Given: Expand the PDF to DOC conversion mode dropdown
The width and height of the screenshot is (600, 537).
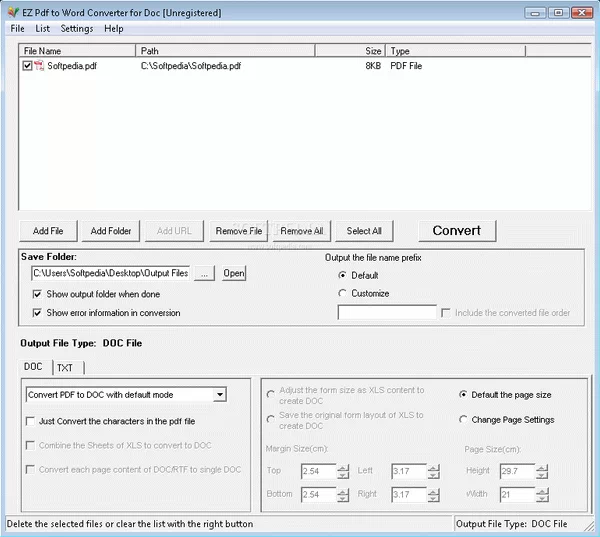Looking at the screenshot, I should tap(219, 395).
